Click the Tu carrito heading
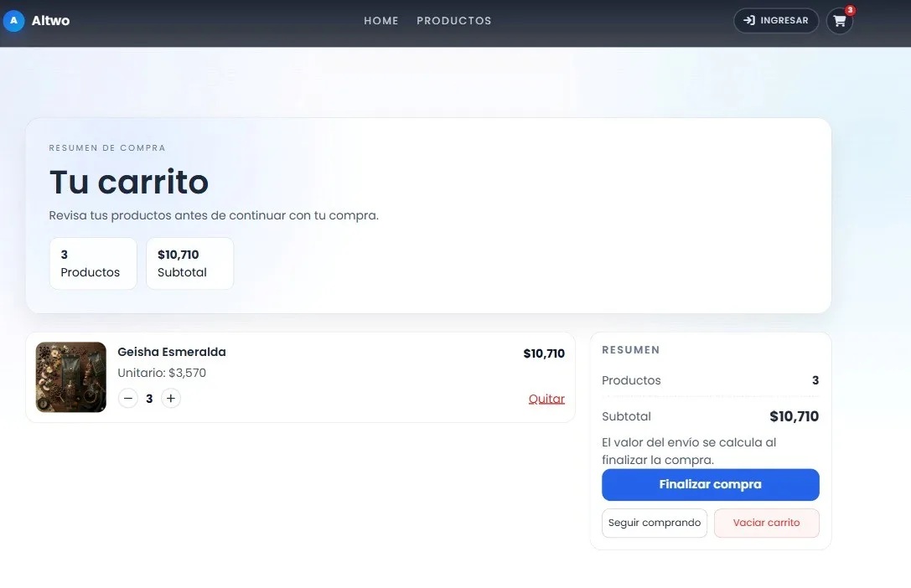Screen dimensions: 911x588 pos(128,183)
